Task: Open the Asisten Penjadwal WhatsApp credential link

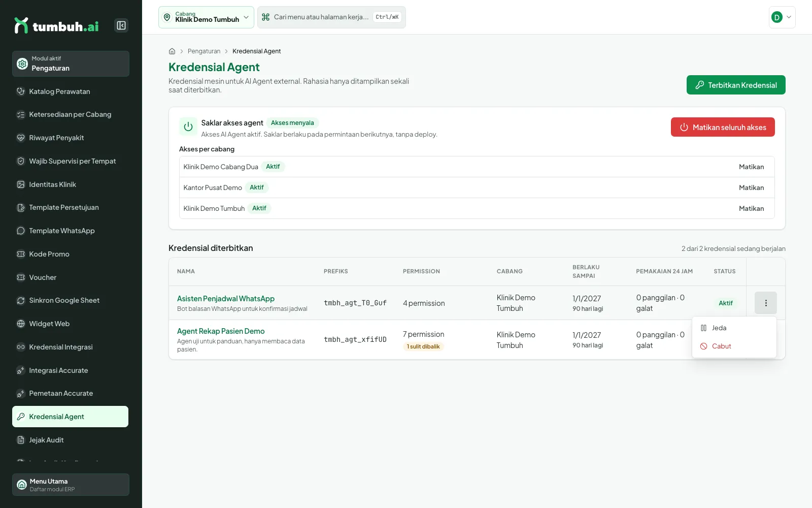Action: pos(226,299)
